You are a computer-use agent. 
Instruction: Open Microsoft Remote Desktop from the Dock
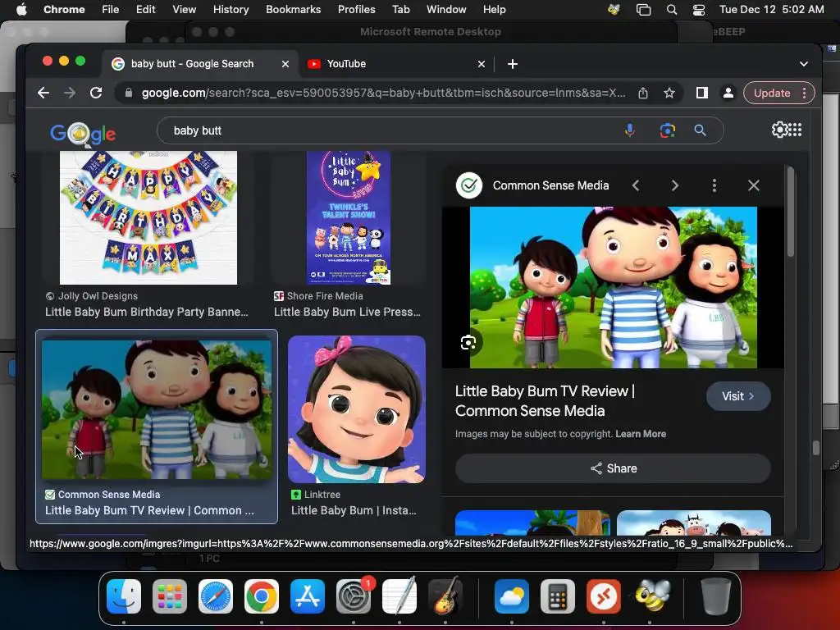[x=604, y=596]
